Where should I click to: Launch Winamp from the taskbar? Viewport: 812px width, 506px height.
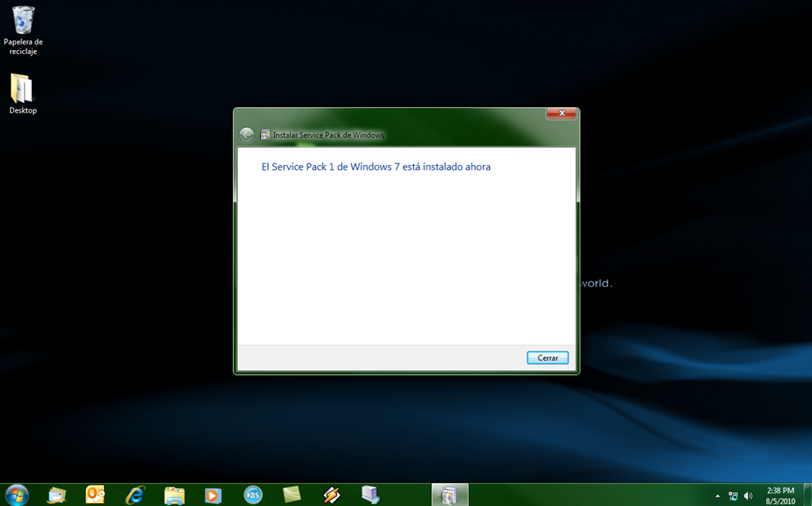coord(331,495)
